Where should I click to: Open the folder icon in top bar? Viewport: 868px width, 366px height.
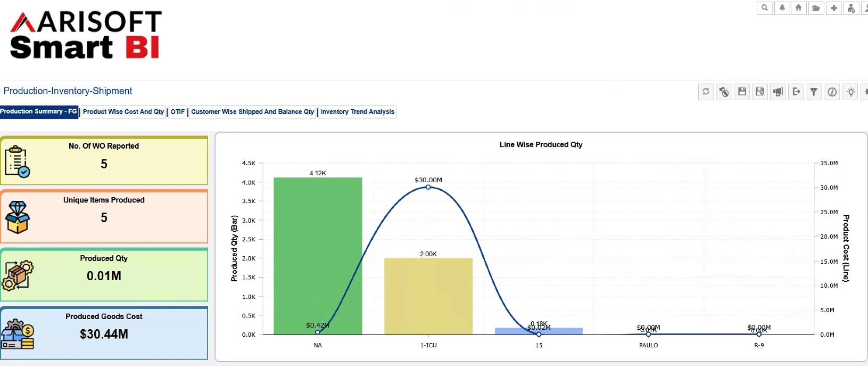[816, 8]
